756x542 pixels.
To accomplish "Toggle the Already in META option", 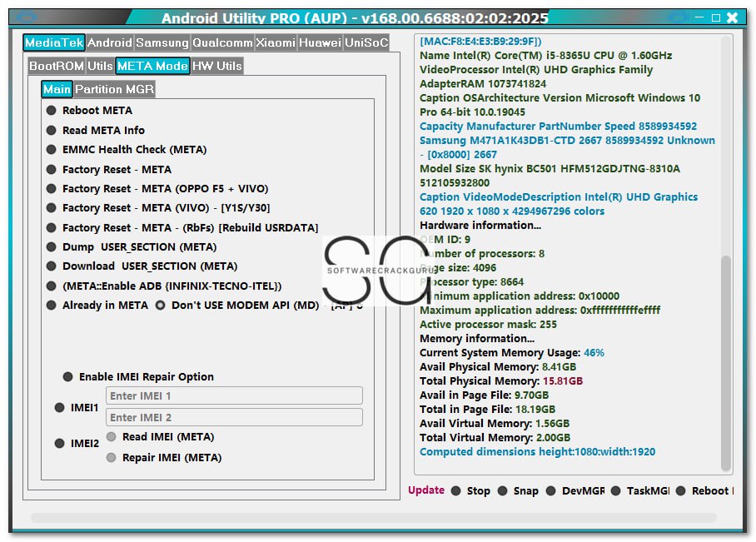I will click(97, 306).
